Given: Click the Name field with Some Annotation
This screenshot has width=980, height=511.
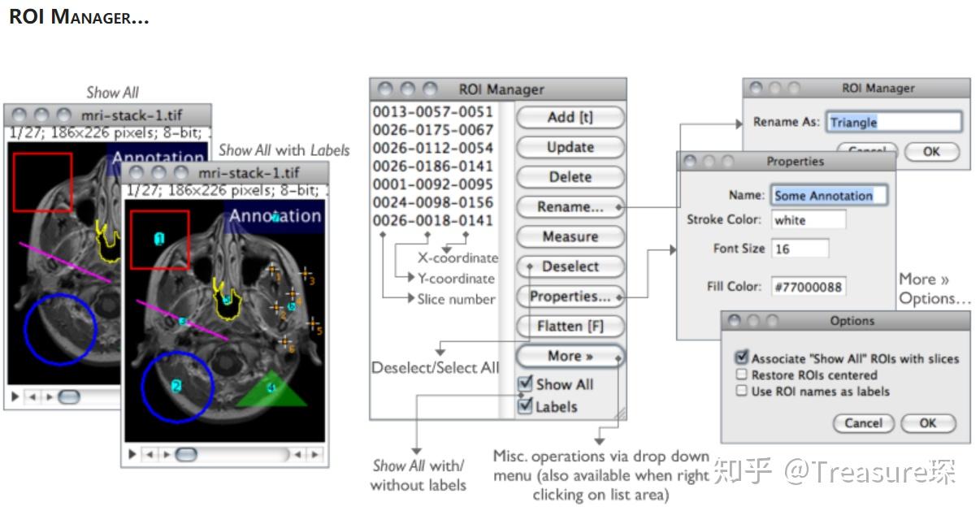Looking at the screenshot, I should pos(829,195).
